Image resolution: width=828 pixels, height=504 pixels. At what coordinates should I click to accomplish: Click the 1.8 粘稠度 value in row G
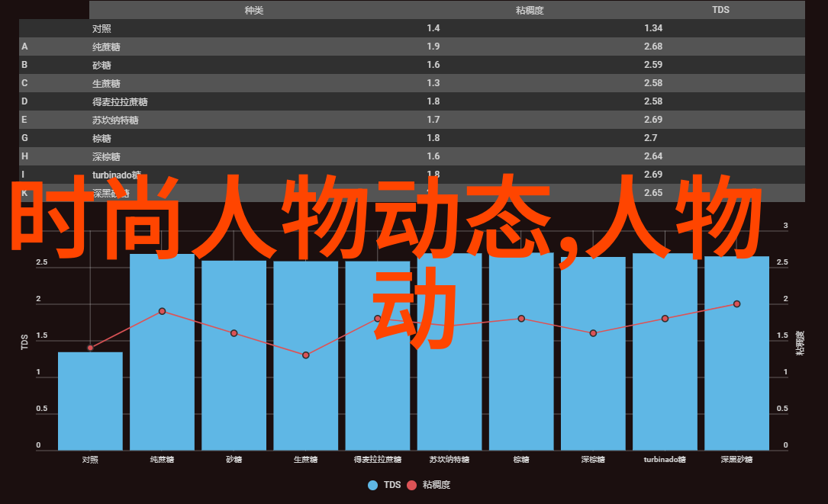click(x=433, y=138)
